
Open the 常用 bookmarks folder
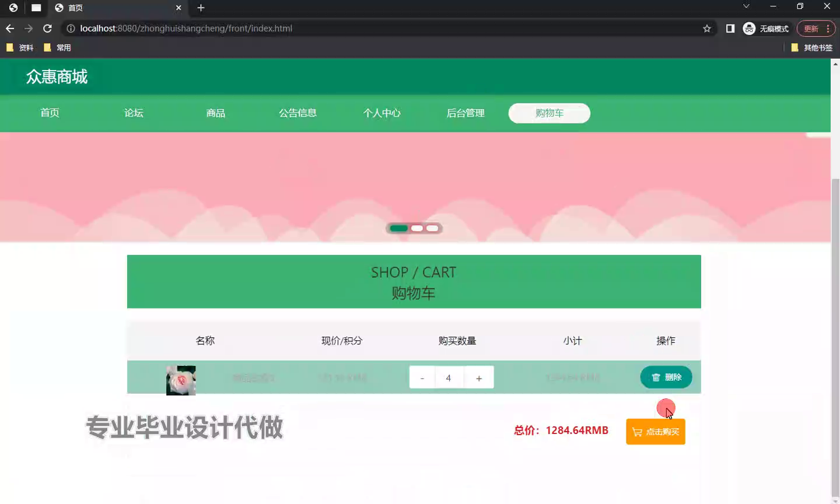(x=57, y=48)
